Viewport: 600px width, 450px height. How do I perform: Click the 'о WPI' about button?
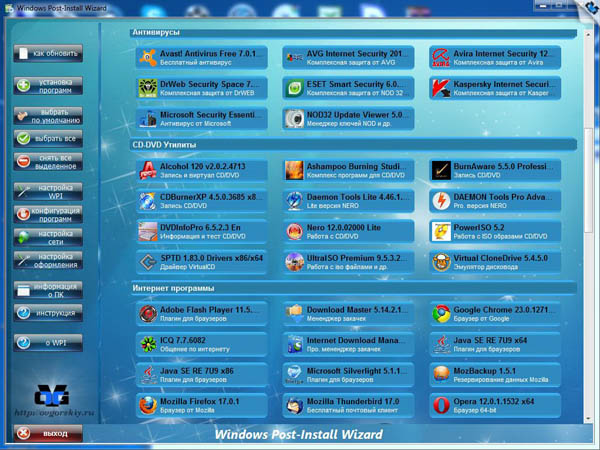(48, 343)
